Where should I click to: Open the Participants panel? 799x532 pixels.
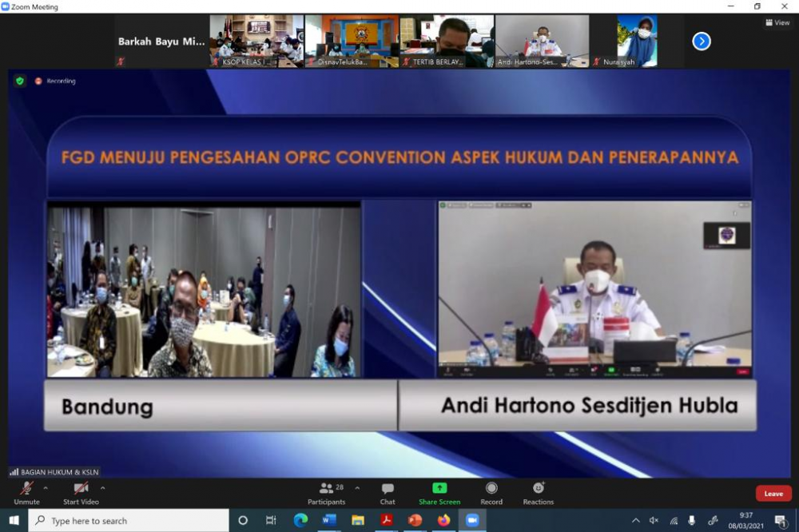coord(327,494)
